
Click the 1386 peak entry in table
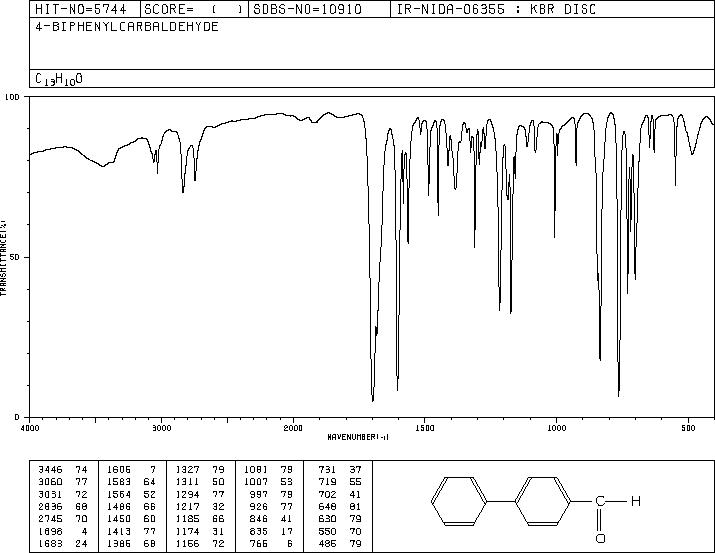pyautogui.click(x=131, y=544)
